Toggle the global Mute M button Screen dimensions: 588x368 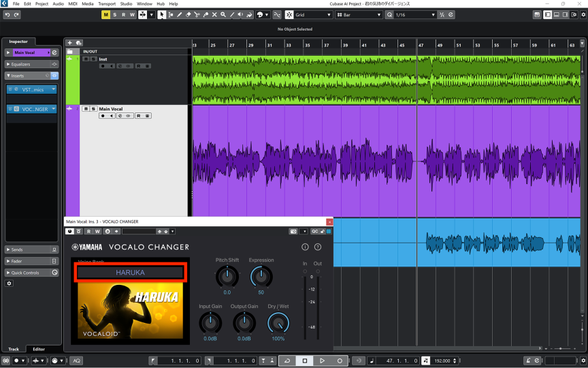click(105, 14)
